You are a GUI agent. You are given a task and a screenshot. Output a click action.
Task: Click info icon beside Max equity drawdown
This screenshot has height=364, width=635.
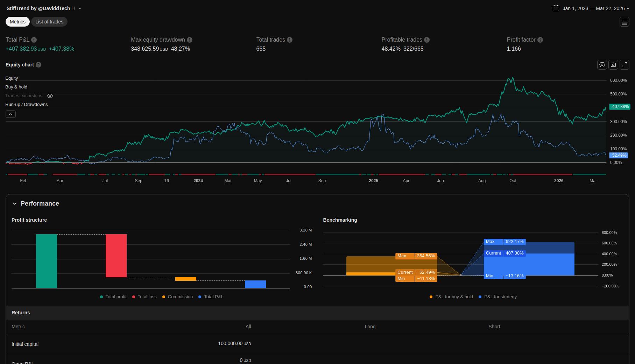[190, 40]
